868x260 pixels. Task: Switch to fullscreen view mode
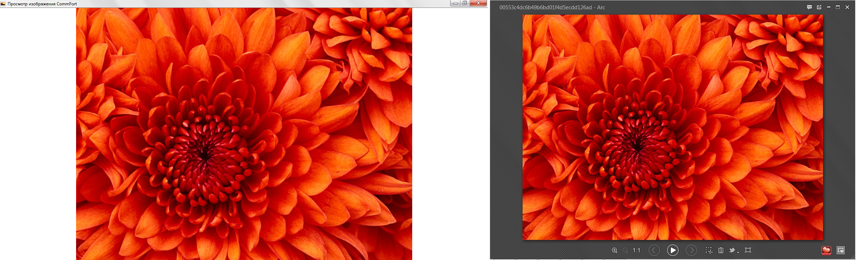coord(748,250)
